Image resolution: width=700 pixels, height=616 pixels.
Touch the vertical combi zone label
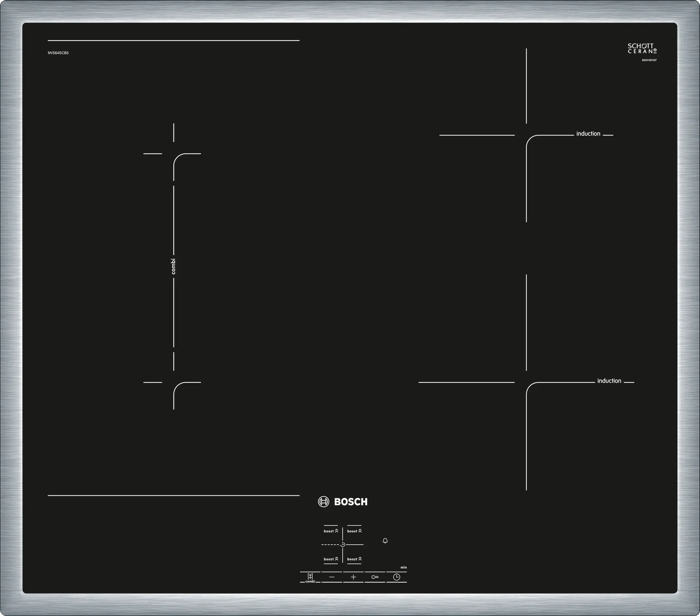(x=173, y=266)
